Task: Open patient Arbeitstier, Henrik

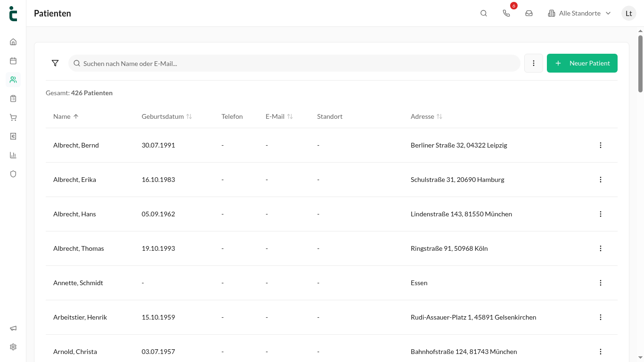Action: point(80,317)
